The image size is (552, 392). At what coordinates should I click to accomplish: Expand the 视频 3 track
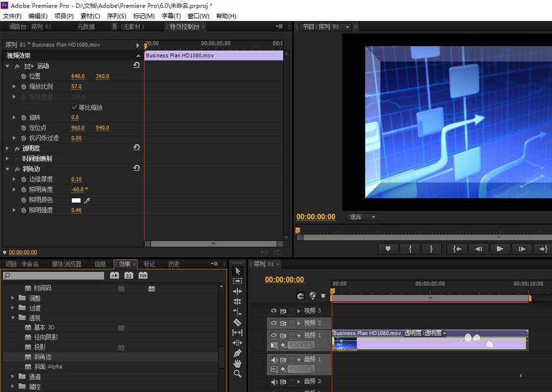(x=299, y=311)
